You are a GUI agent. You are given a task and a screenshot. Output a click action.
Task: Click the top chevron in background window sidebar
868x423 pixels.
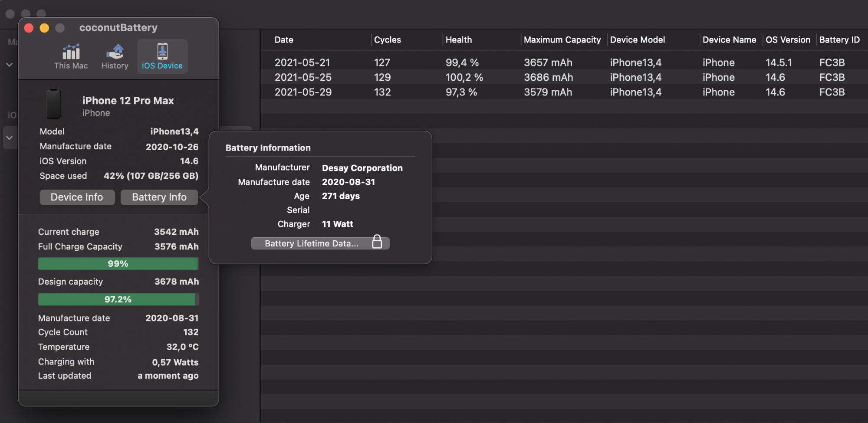click(9, 65)
